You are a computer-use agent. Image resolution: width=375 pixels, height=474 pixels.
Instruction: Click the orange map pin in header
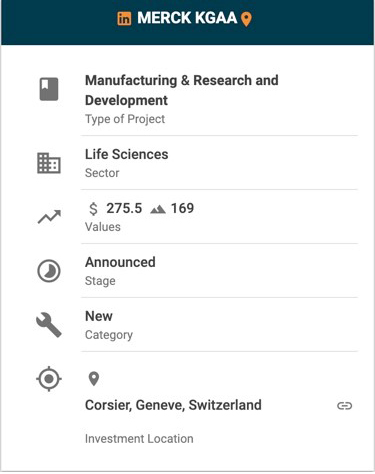[x=246, y=19]
